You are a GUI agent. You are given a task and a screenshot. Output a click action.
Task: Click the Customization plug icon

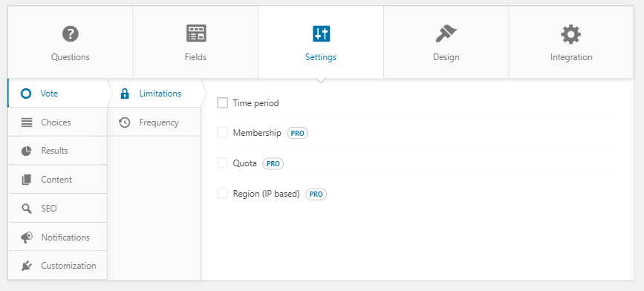point(26,266)
